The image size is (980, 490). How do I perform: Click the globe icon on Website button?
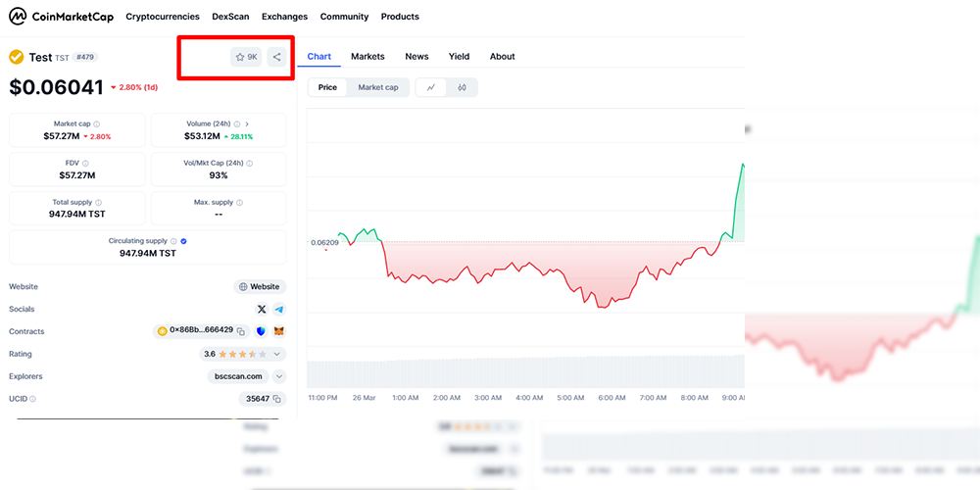click(243, 287)
